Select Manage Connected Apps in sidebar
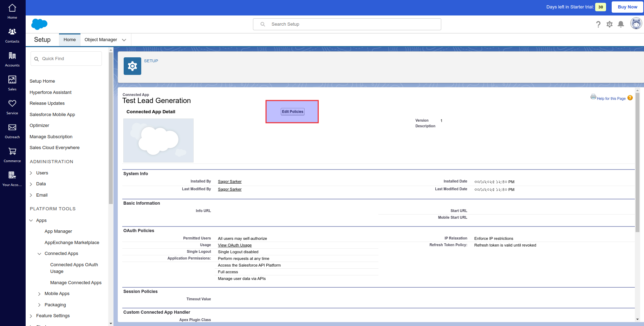This screenshot has height=326, width=644. click(76, 283)
